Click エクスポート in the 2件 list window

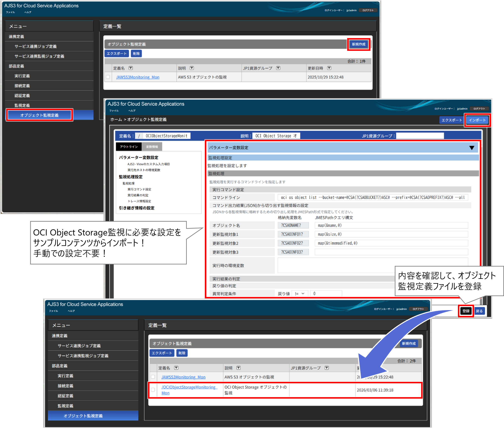click(x=162, y=353)
